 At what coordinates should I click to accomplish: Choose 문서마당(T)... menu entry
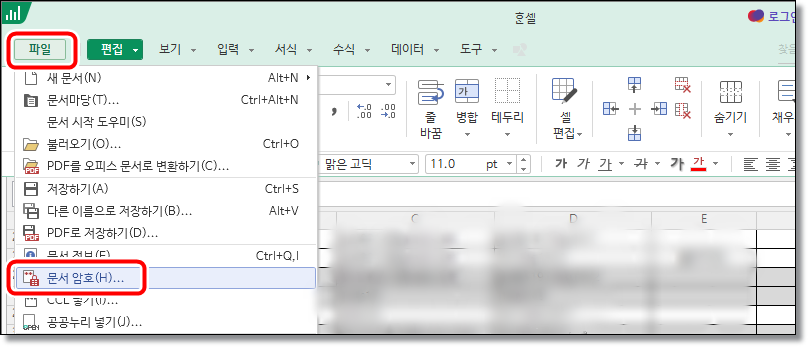pyautogui.click(x=166, y=100)
